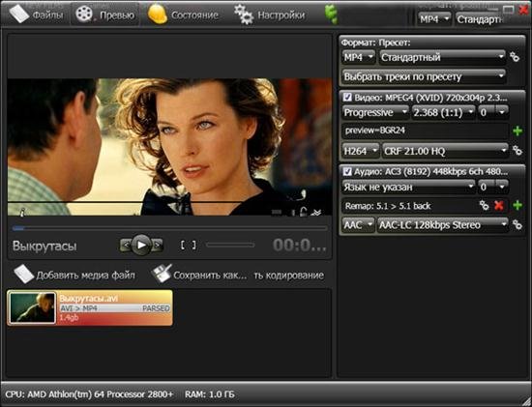Open the 2.368 (1:1) aspect dropdown
Screen dimensions: 532x407
point(443,112)
